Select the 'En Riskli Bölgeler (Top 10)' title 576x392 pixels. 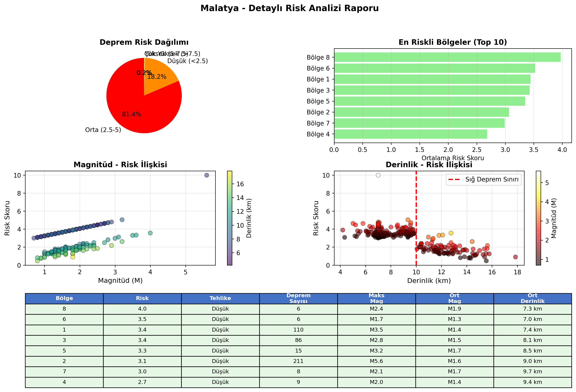coord(453,42)
